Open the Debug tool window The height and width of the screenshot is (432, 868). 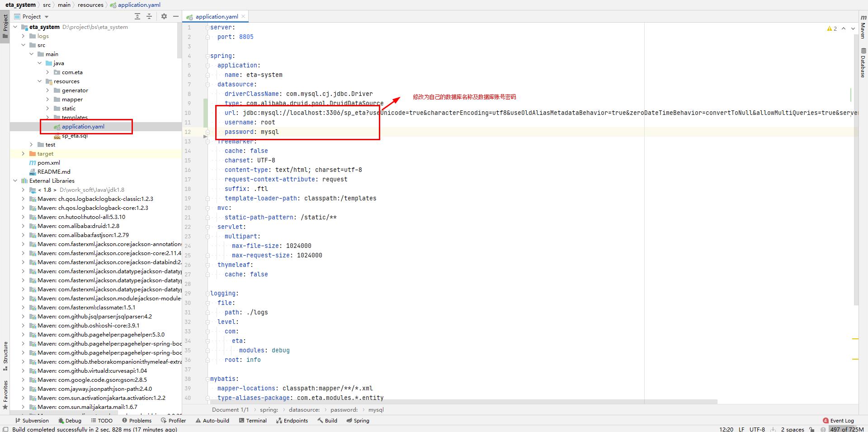[x=70, y=420]
